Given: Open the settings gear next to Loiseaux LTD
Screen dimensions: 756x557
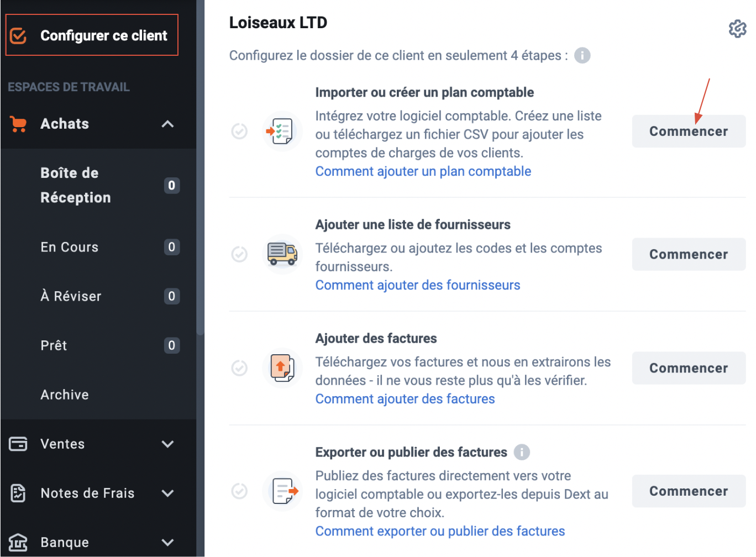Looking at the screenshot, I should coord(738,29).
